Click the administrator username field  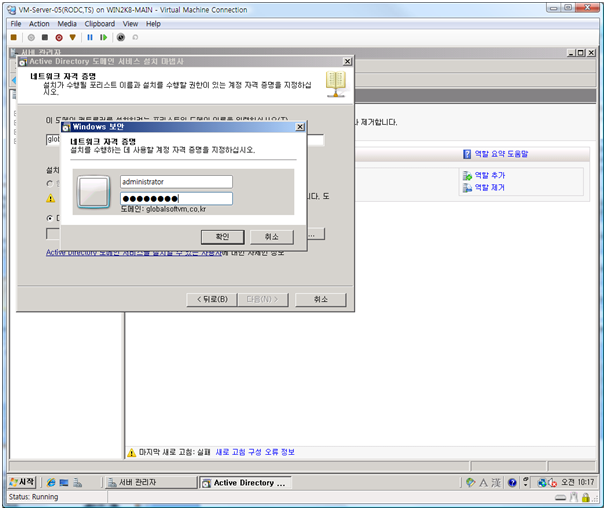click(176, 182)
